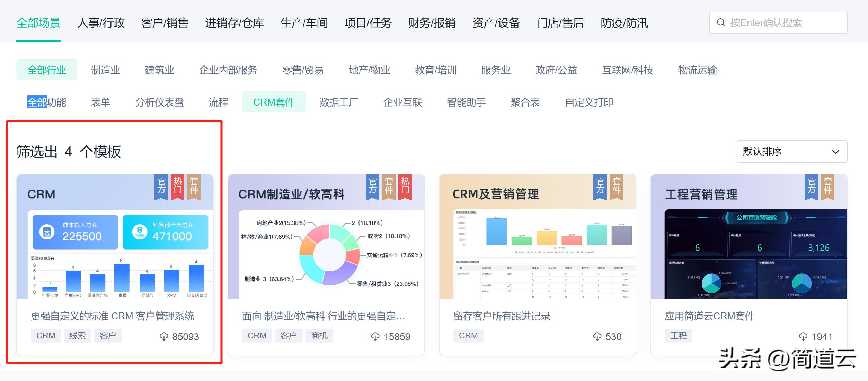Click the download icon on CRM及营销管理 card
Viewport: 868px width, 381px height.
coord(597,336)
